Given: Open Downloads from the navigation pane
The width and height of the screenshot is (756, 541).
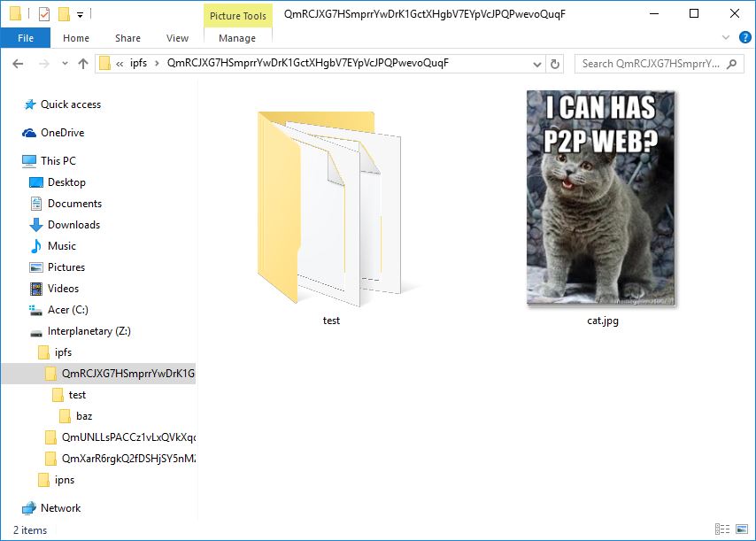Looking at the screenshot, I should (66, 225).
